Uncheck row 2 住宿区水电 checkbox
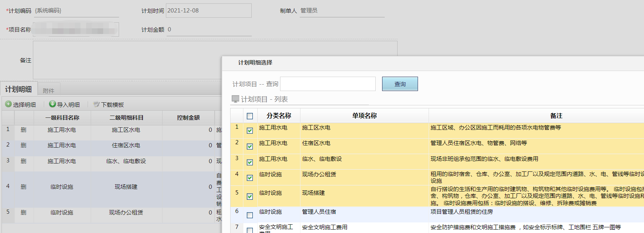Viewport: 644px width, 233px height. point(250,147)
